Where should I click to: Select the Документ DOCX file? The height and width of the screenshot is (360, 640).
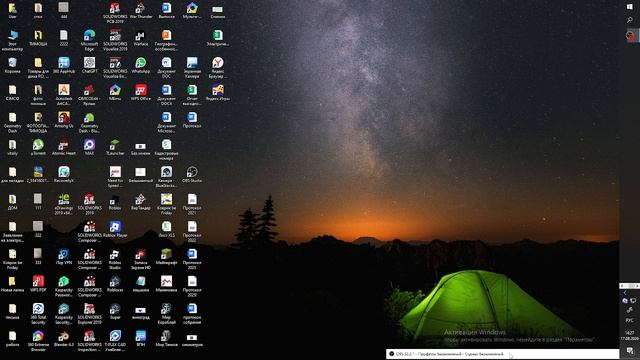167,95
